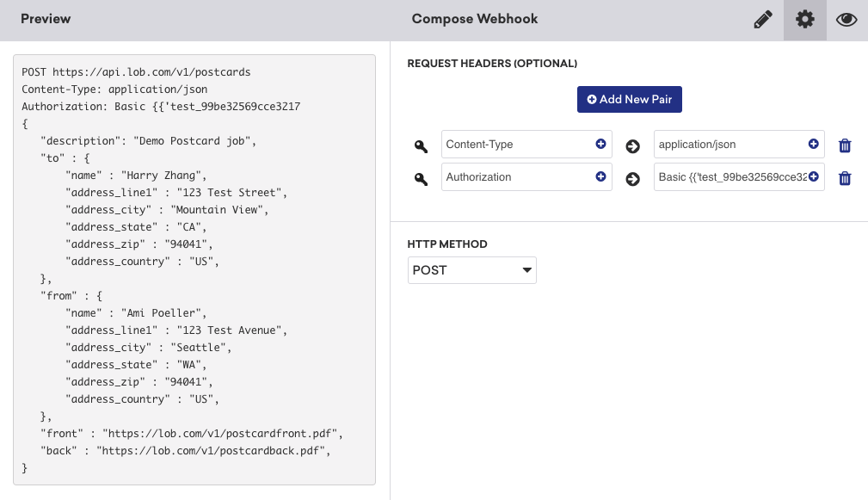This screenshot has height=500, width=868.
Task: Click into the Content-Type name field
Action: (x=508, y=144)
